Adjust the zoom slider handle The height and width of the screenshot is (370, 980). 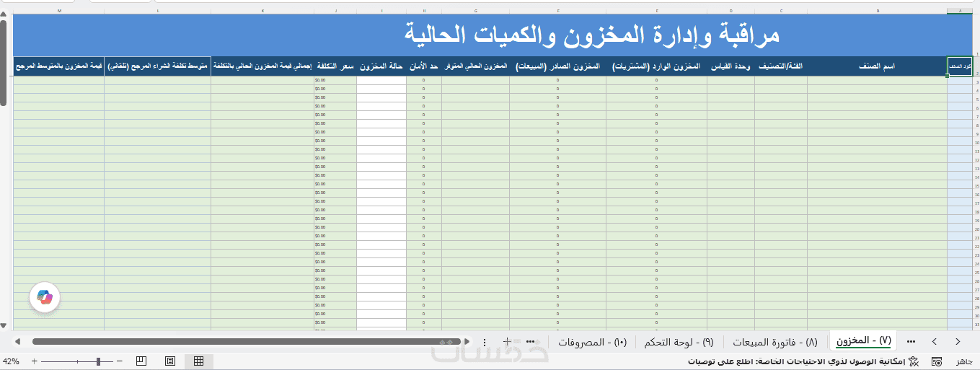point(98,361)
